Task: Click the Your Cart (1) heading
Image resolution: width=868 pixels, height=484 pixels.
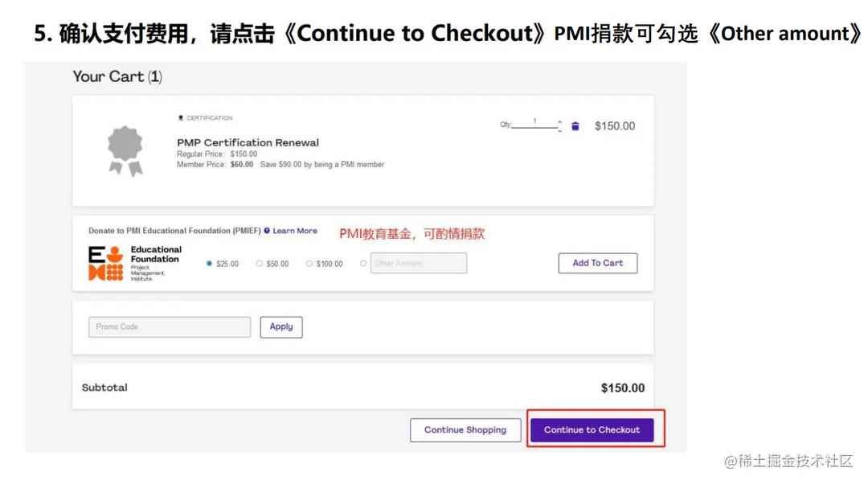Action: tap(117, 76)
